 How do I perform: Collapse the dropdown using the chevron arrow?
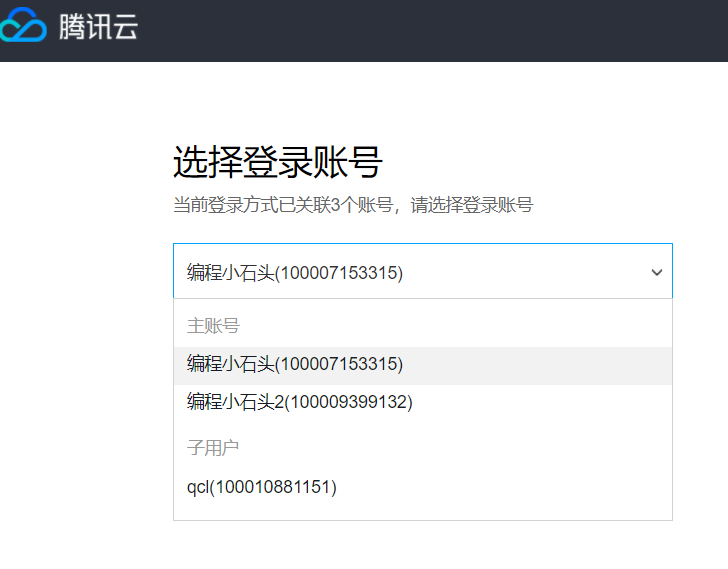[656, 272]
